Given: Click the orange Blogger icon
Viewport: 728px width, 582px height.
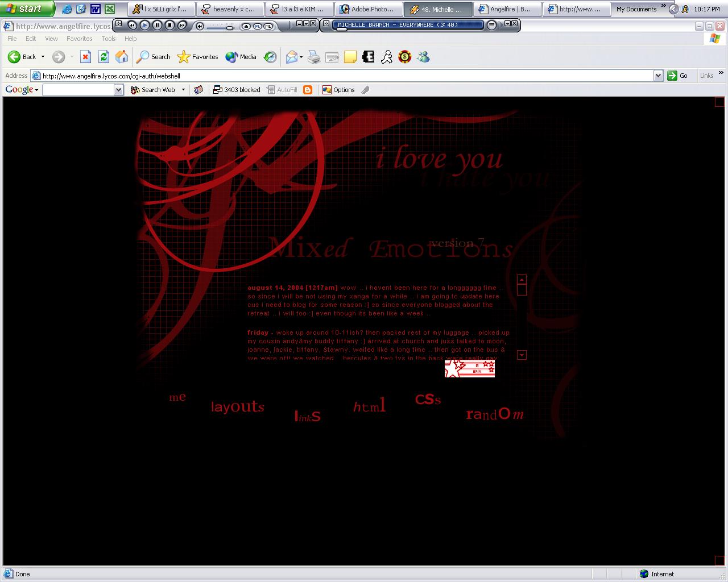Looking at the screenshot, I should coord(308,90).
